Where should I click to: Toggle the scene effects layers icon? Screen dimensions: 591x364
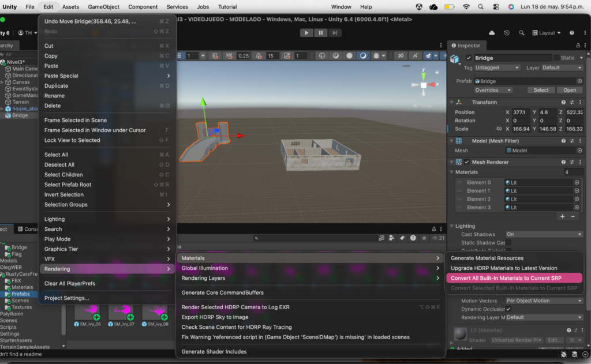coord(428,56)
